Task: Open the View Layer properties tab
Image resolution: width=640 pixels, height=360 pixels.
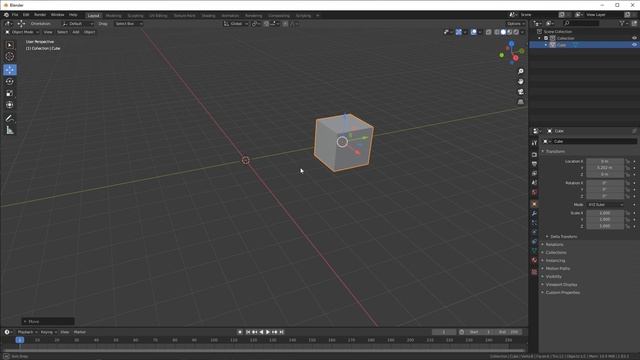Action: [x=534, y=173]
